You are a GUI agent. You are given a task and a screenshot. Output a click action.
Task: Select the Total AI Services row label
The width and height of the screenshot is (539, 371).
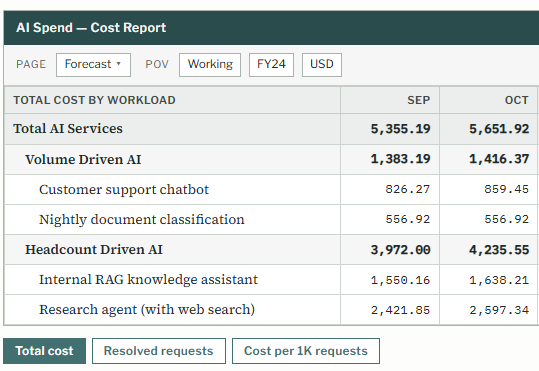coord(68,129)
